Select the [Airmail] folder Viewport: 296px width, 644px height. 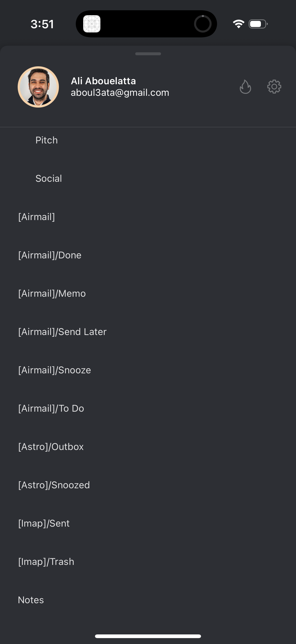37,217
